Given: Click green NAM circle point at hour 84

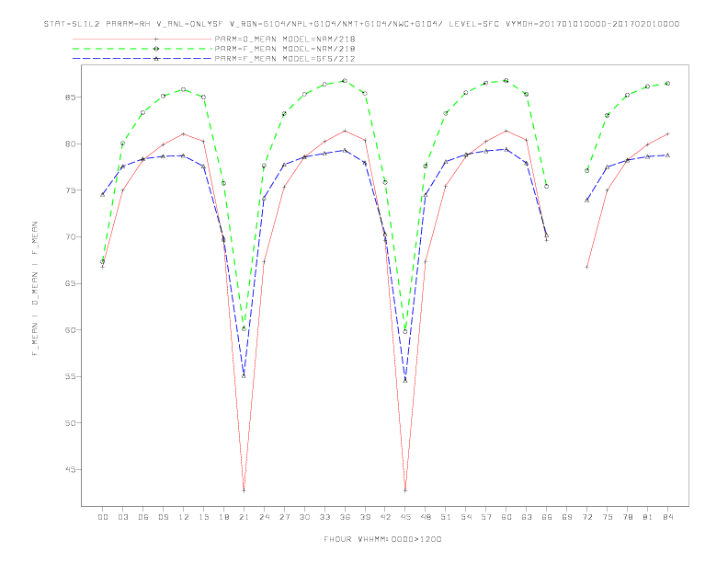Looking at the screenshot, I should [667, 84].
